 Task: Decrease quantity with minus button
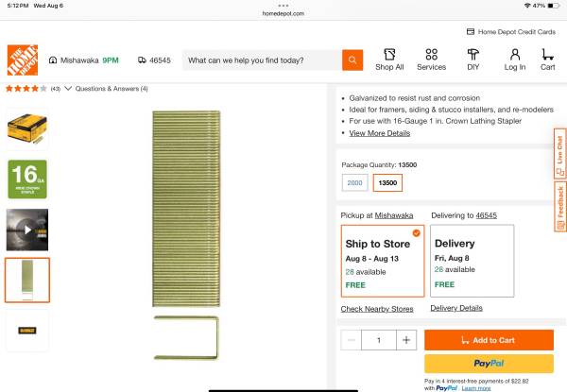tap(352, 340)
